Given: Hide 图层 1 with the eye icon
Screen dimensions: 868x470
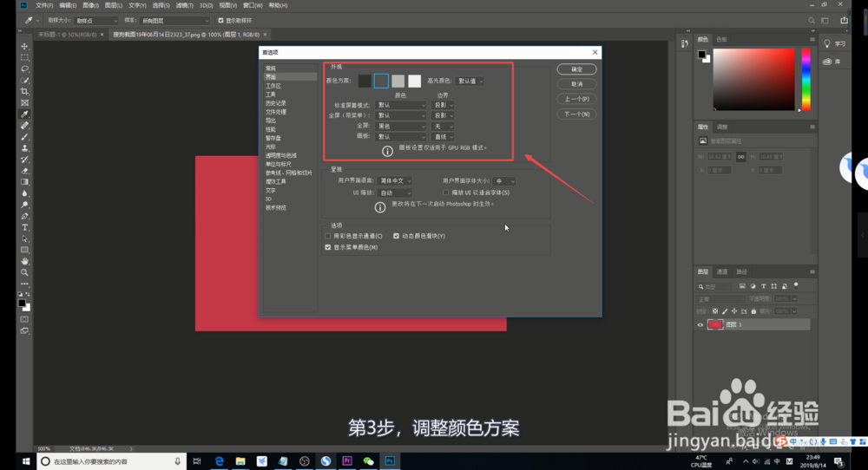Looking at the screenshot, I should tap(700, 325).
